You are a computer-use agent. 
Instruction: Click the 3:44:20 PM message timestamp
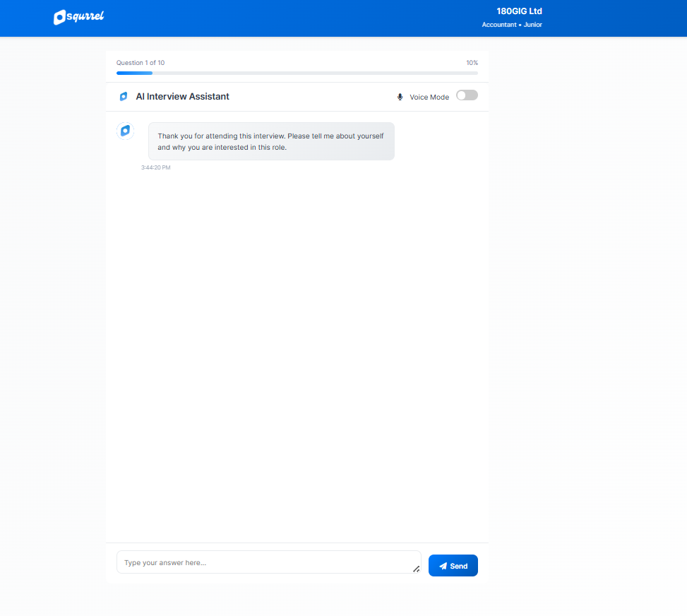[x=155, y=167]
